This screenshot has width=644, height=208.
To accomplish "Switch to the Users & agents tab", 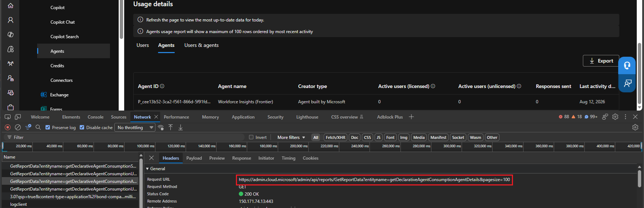I will point(201,45).
